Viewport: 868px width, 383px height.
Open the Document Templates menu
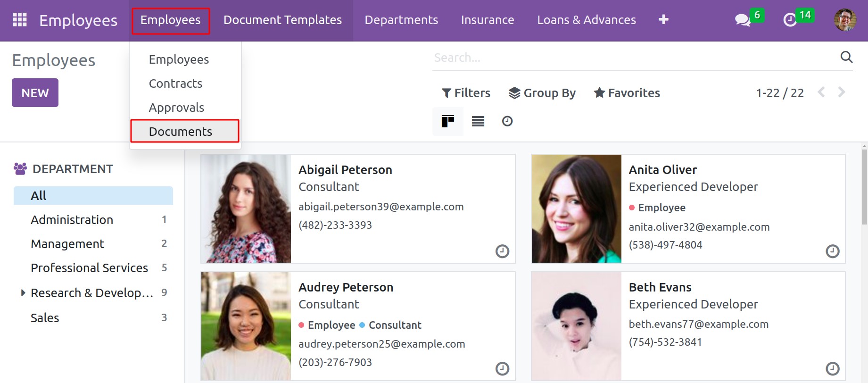(x=282, y=20)
